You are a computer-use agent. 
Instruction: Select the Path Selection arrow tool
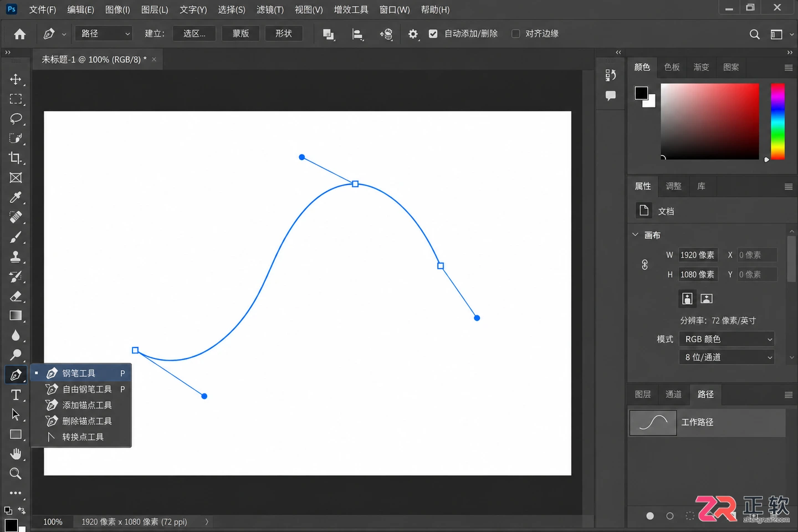click(16, 415)
